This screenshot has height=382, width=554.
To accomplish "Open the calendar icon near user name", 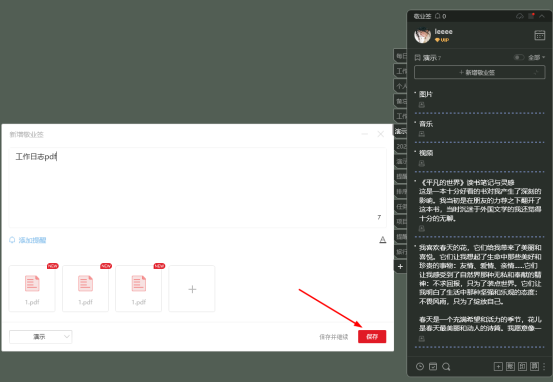I will click(540, 35).
